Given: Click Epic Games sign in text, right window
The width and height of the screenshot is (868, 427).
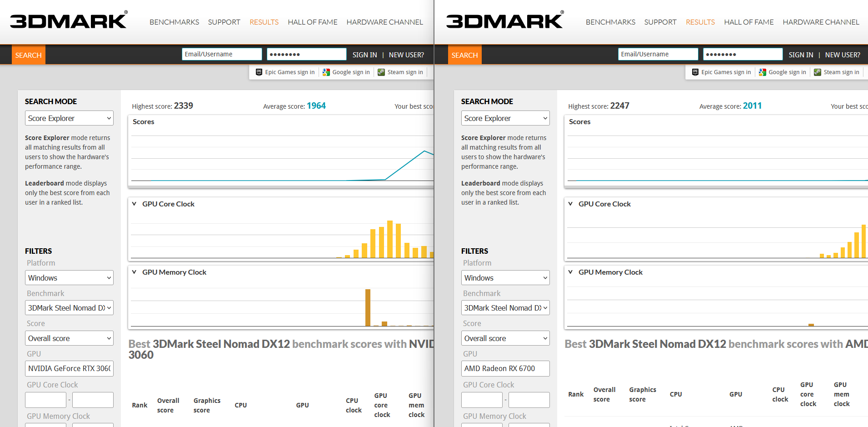Looking at the screenshot, I should click(726, 72).
